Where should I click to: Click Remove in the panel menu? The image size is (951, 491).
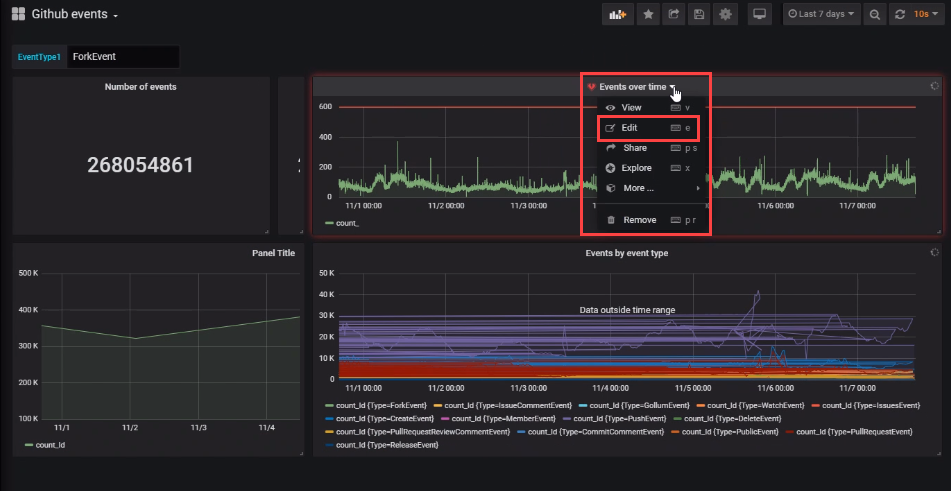coord(639,220)
